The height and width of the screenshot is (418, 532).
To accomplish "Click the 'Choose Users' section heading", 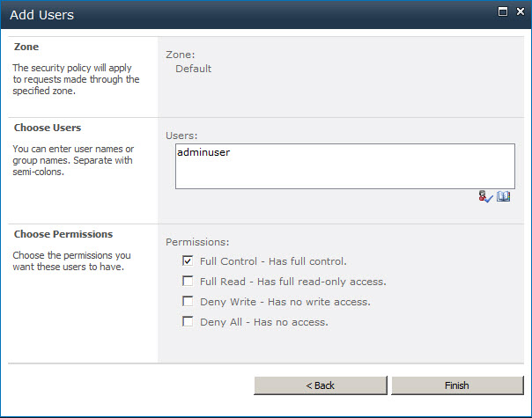I will pyautogui.click(x=48, y=128).
